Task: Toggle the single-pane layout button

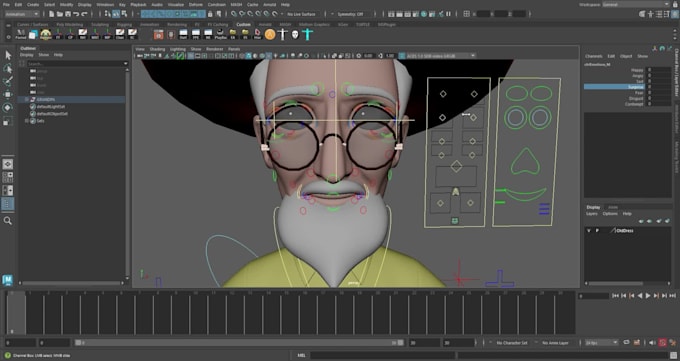Action: 8,164
